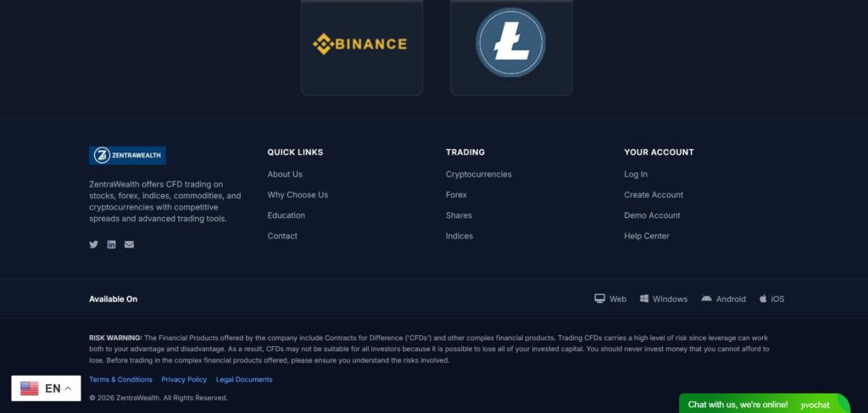Open the Twitter social icon
868x413 pixels.
(x=94, y=244)
